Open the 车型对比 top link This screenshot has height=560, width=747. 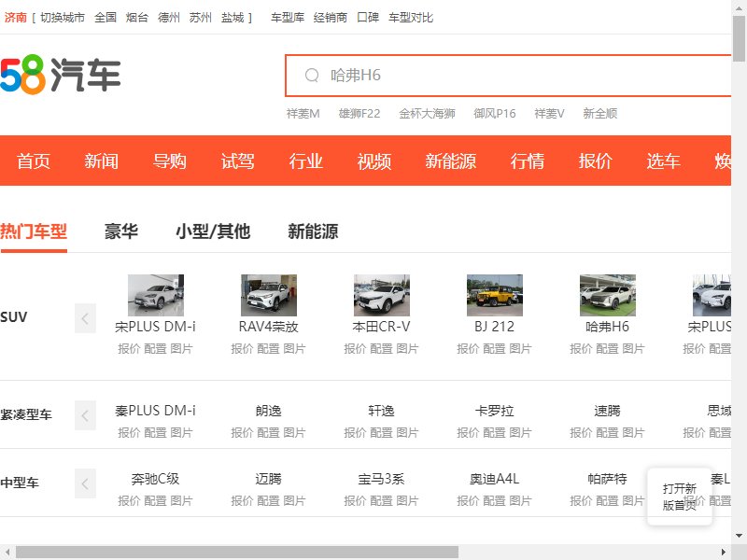(x=411, y=18)
